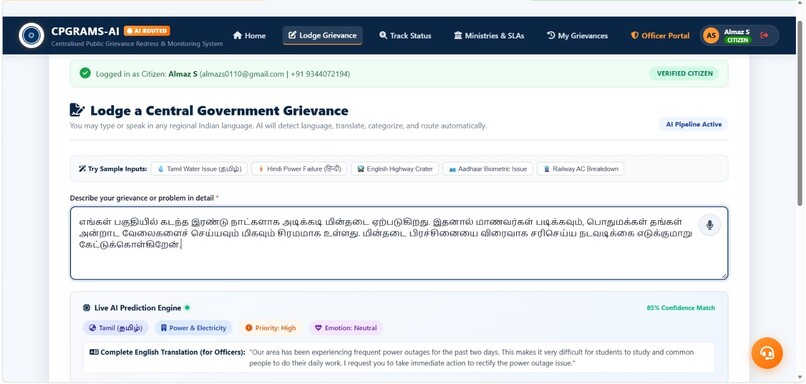806x384 pixels.
Task: Open Track Status page
Action: pyautogui.click(x=405, y=35)
